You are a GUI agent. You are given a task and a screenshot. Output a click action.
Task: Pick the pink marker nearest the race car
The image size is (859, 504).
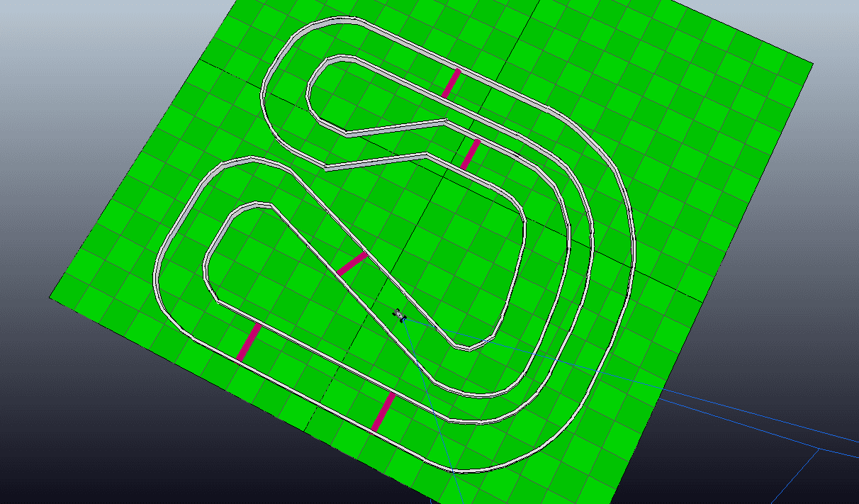tap(352, 263)
